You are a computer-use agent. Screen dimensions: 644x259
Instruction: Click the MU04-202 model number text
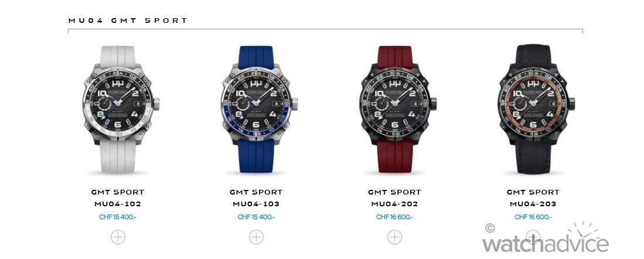tap(395, 204)
